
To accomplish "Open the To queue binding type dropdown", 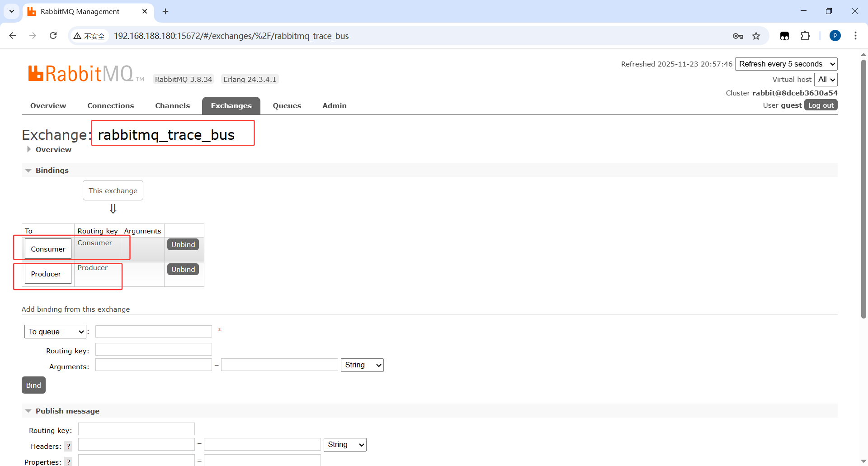I will pyautogui.click(x=55, y=332).
